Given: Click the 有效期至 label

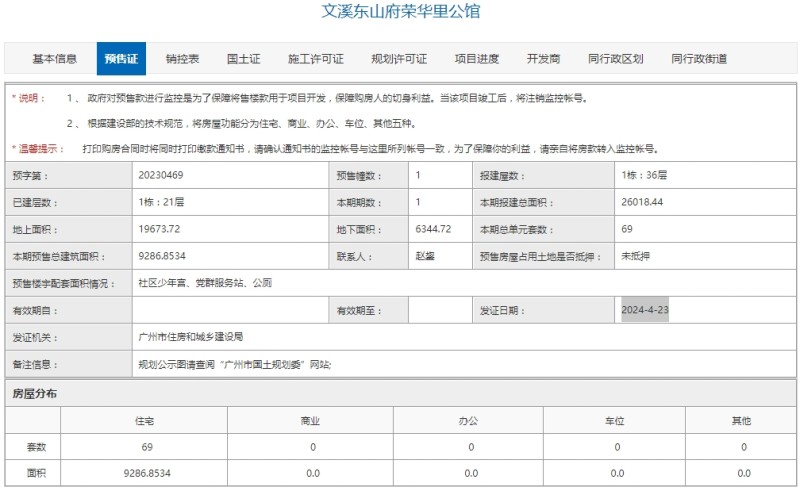Looking at the screenshot, I should tap(359, 311).
